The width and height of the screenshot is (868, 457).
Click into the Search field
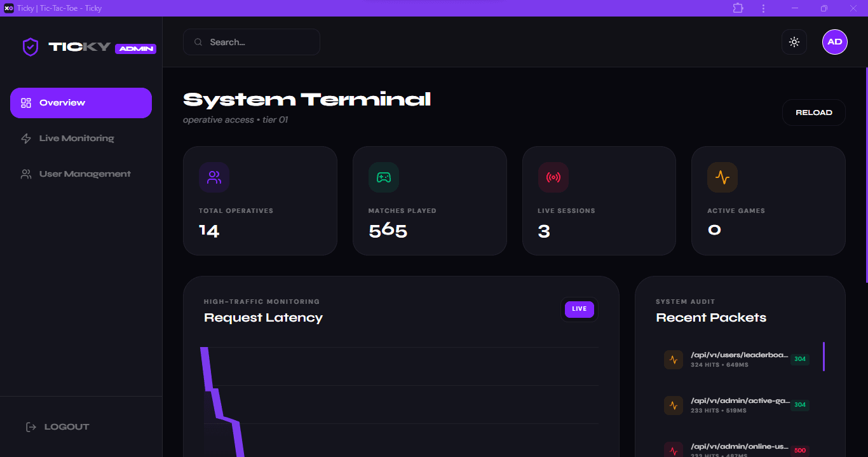tap(261, 42)
